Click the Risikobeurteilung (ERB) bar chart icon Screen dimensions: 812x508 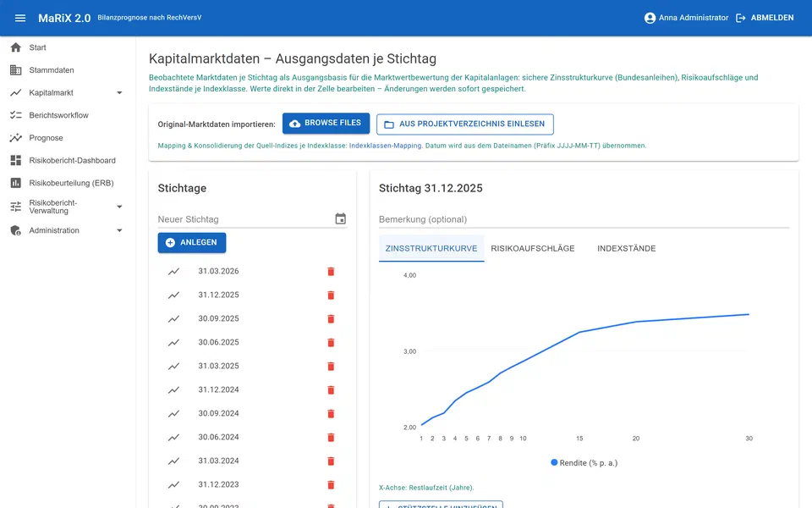click(x=16, y=183)
